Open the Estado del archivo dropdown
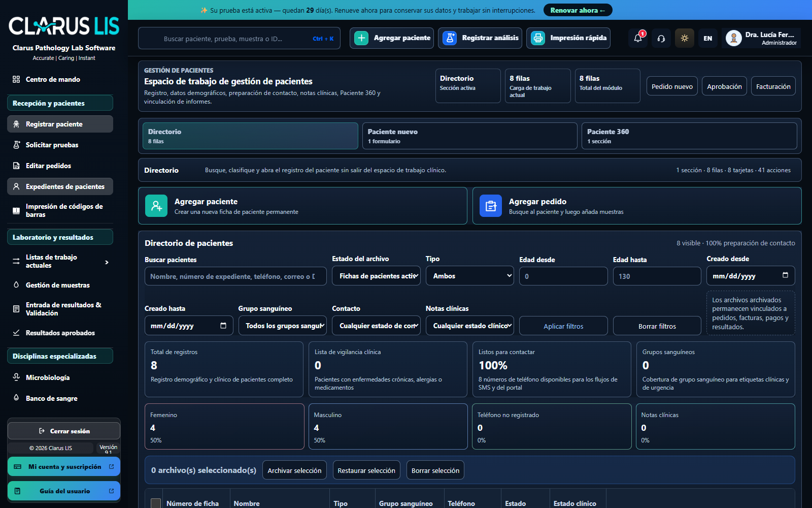The image size is (812, 508). [376, 276]
